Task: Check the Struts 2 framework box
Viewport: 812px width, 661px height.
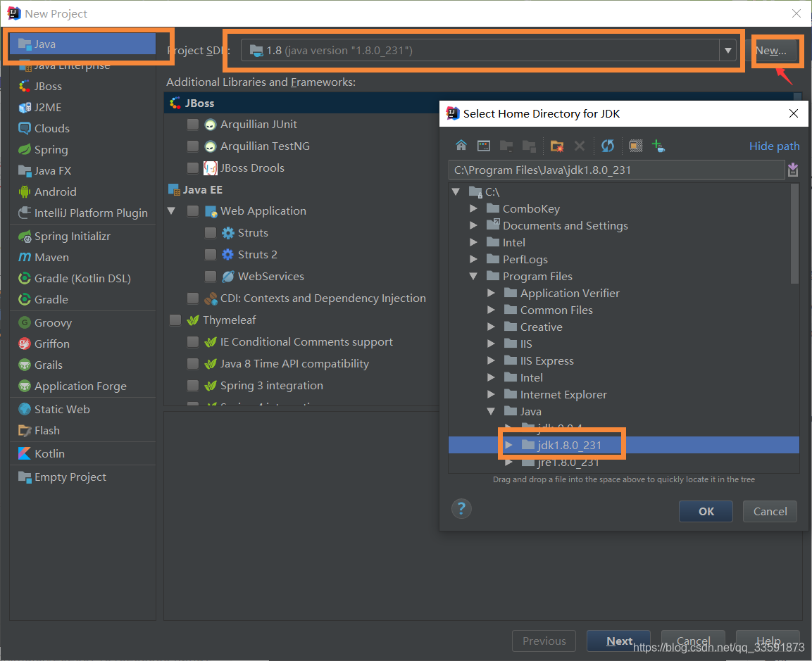Action: coord(211,254)
